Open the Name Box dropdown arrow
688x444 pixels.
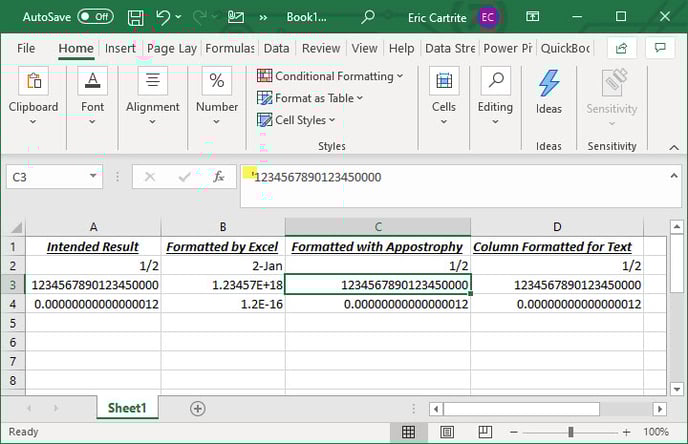(93, 176)
